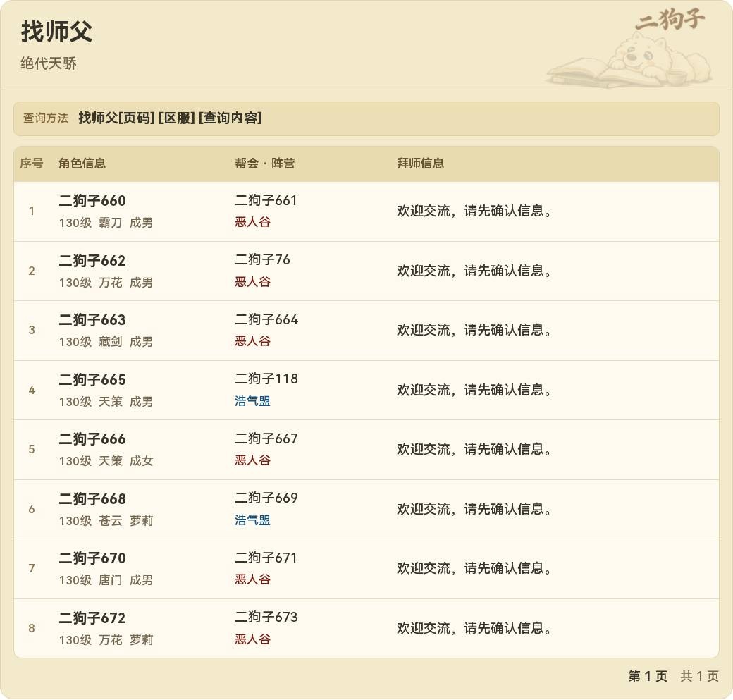Select character name 二狗子670
Viewport: 733px width, 700px height.
pos(92,559)
